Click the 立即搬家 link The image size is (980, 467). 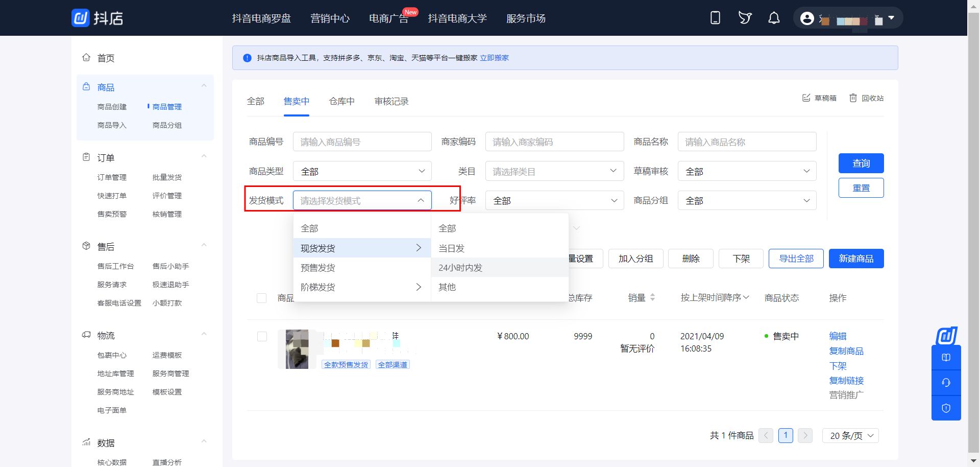pyautogui.click(x=495, y=58)
